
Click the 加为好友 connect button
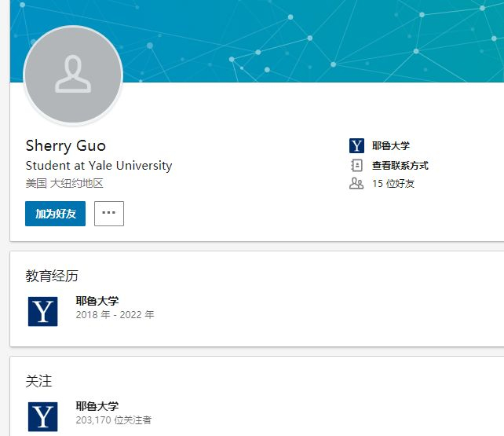pos(55,214)
